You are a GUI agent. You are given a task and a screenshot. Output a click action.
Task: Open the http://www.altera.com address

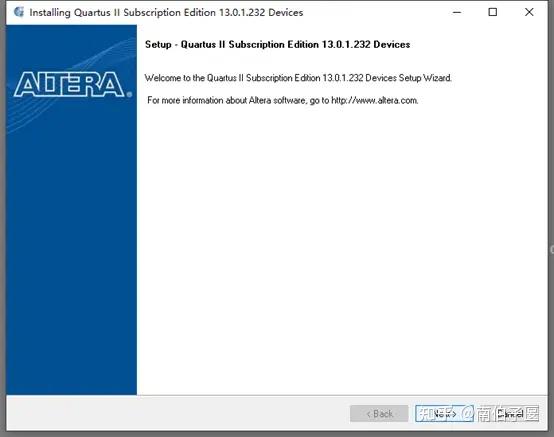375,100
